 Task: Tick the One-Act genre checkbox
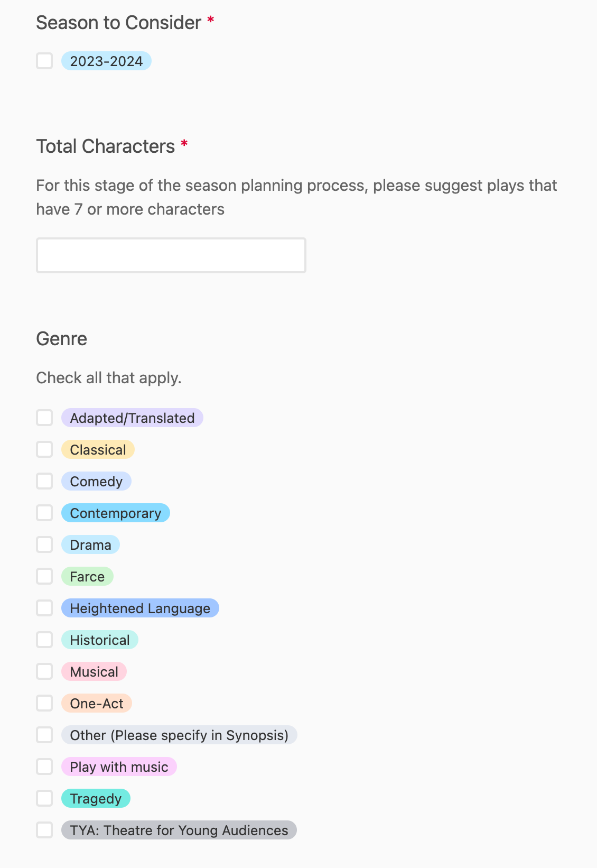[44, 703]
